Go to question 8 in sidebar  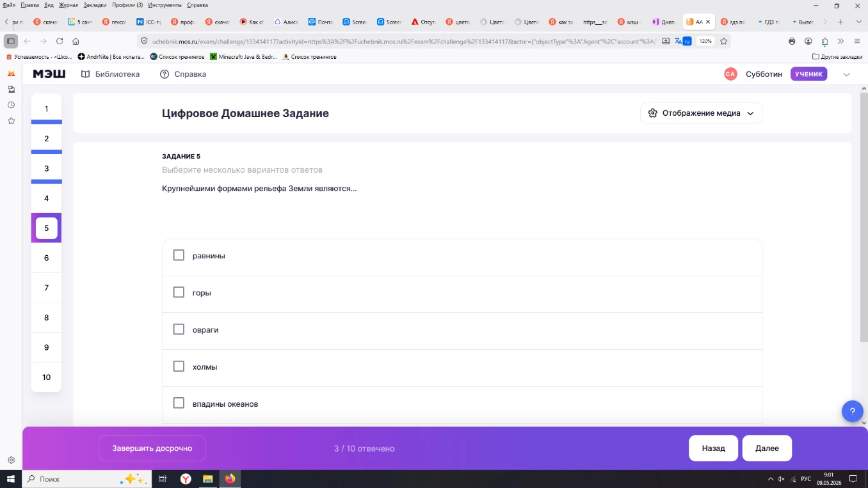46,318
